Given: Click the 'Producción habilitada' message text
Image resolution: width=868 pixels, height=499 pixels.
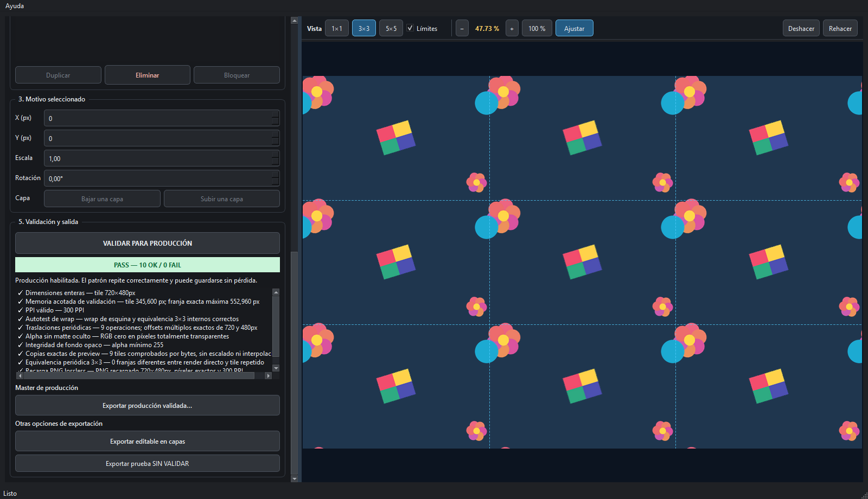Looking at the screenshot, I should coord(136,280).
